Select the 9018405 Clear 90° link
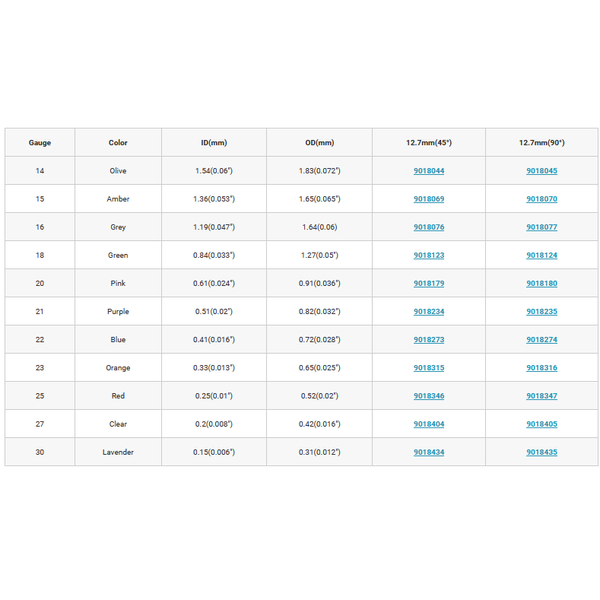 point(541,424)
